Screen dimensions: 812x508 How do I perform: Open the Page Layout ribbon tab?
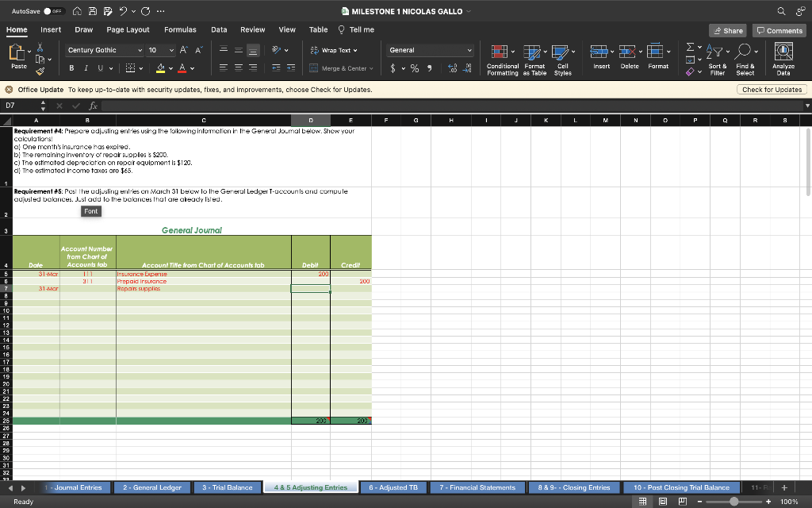click(128, 29)
